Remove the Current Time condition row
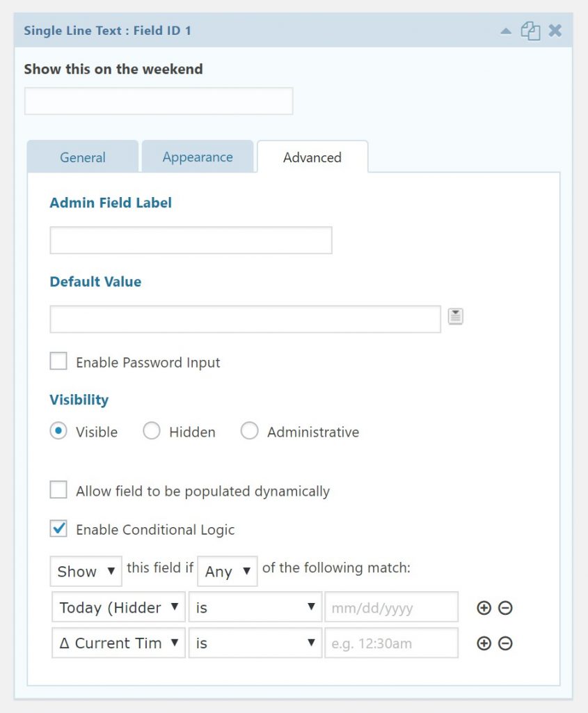 [x=504, y=643]
